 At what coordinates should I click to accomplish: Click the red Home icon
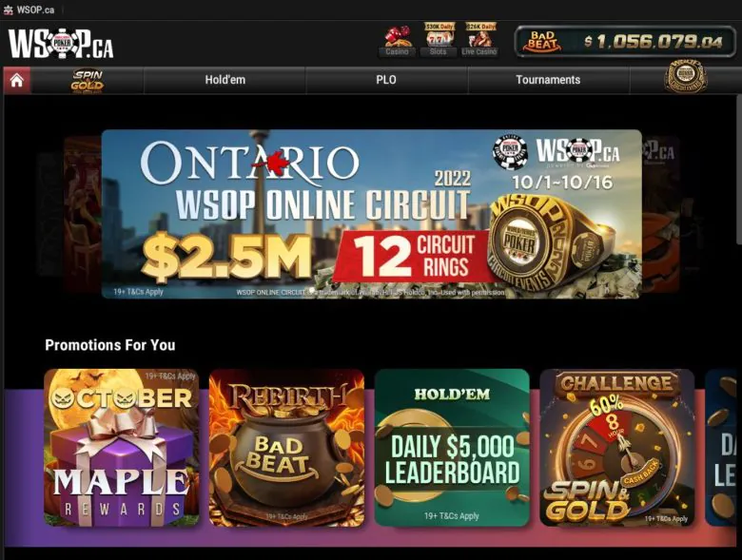click(17, 80)
